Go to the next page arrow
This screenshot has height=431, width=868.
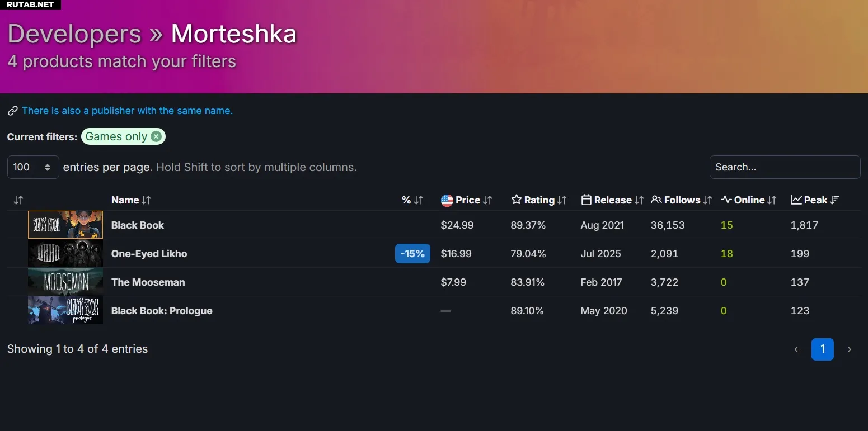[849, 349]
